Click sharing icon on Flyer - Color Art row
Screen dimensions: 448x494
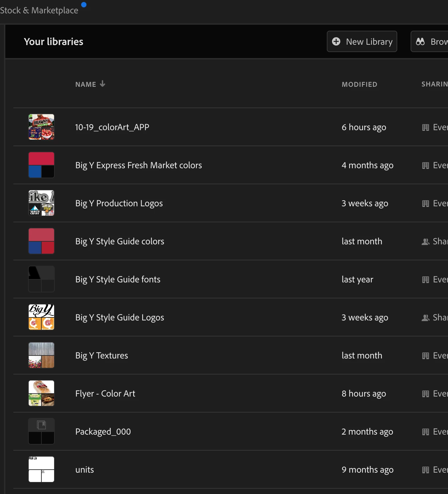pyautogui.click(x=426, y=394)
